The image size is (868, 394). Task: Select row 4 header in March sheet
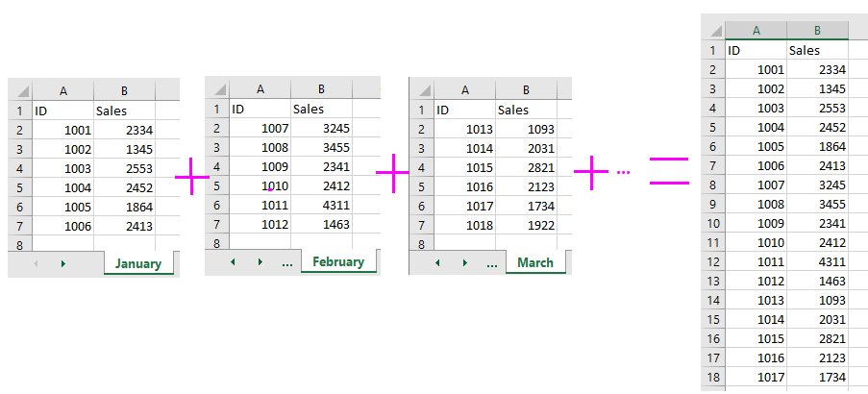(x=422, y=167)
